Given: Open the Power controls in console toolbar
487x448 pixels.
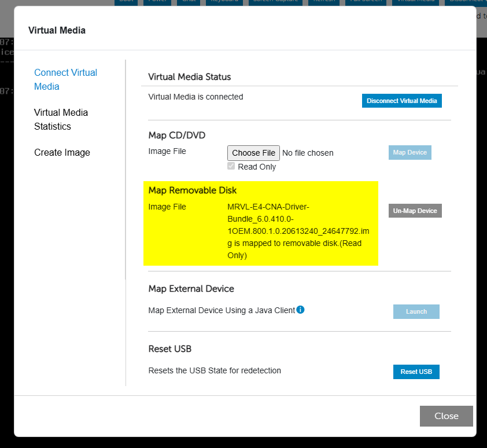Looking at the screenshot, I should 156,2.
